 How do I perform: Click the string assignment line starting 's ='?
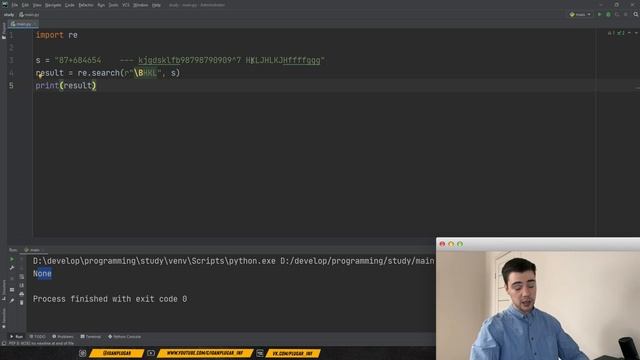(180, 60)
